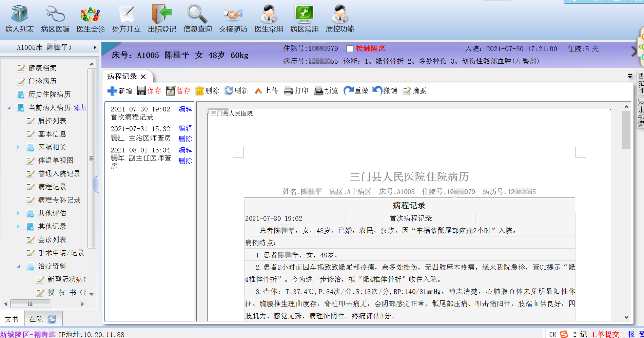Click the 打印 printer icon
644x338 pixels.
click(288, 91)
